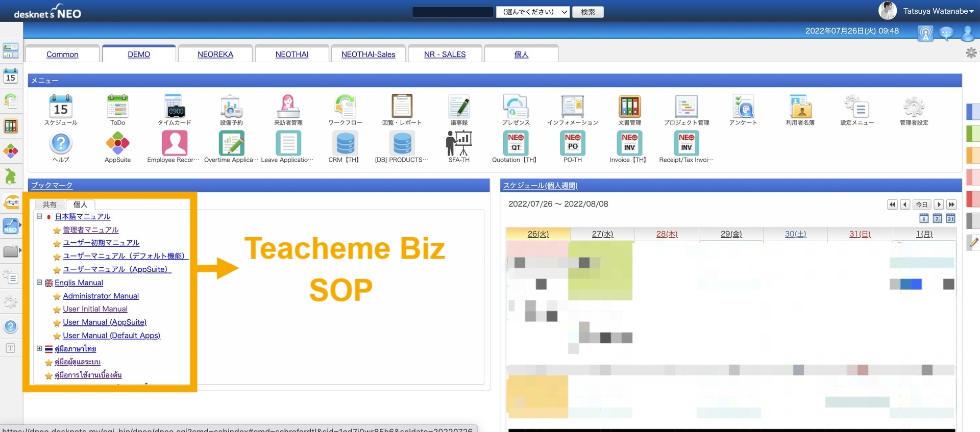Switch to the 個人 portal tab
The image size is (980, 432).
coord(521,54)
